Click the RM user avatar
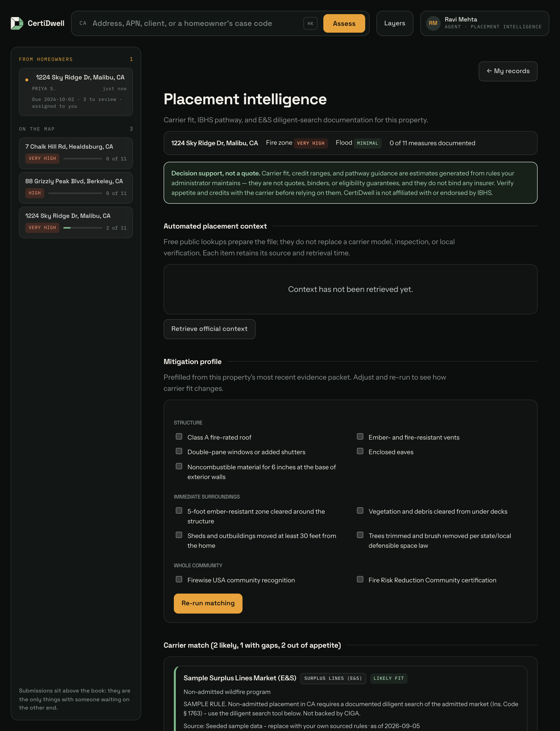The image size is (560, 731). tap(433, 23)
